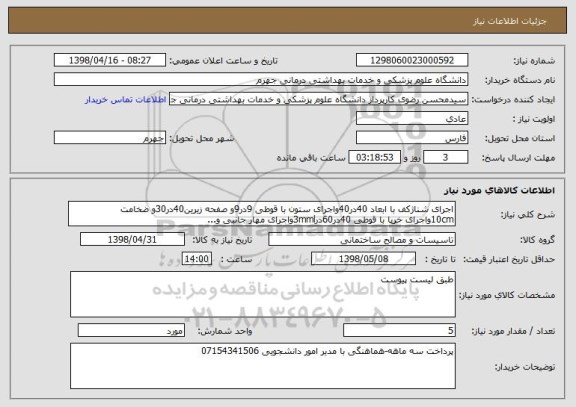Select the text ساعت باقی مانده
Image resolution: width=576 pixels, height=407 pixels.
tap(311, 158)
